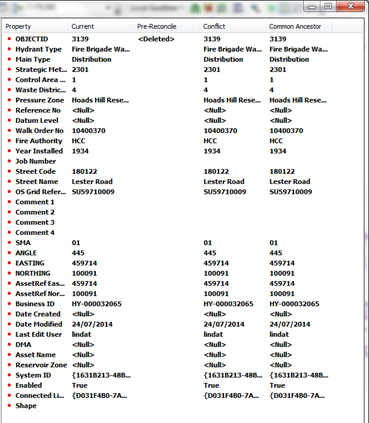Screen dimensions: 369x423
Task: Click the <Deleted> value in Pre-Reconcile column
Action: pyautogui.click(x=156, y=39)
